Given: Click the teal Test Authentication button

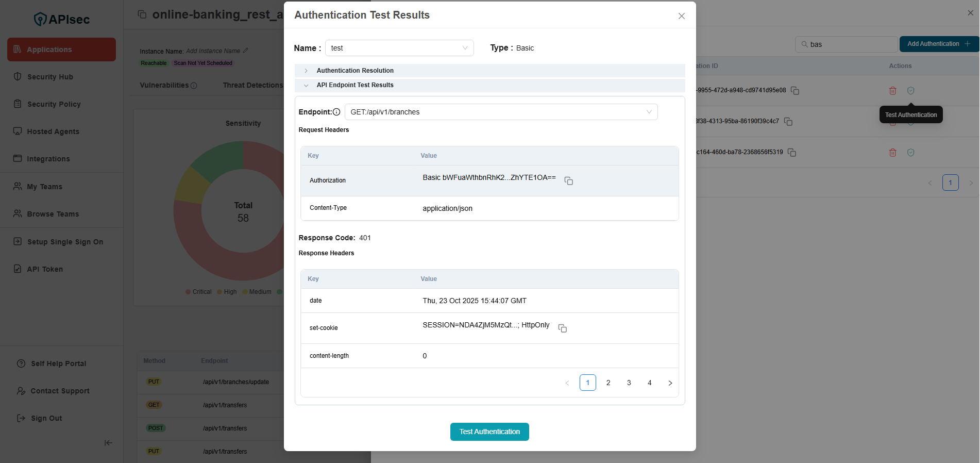Looking at the screenshot, I should click(489, 432).
